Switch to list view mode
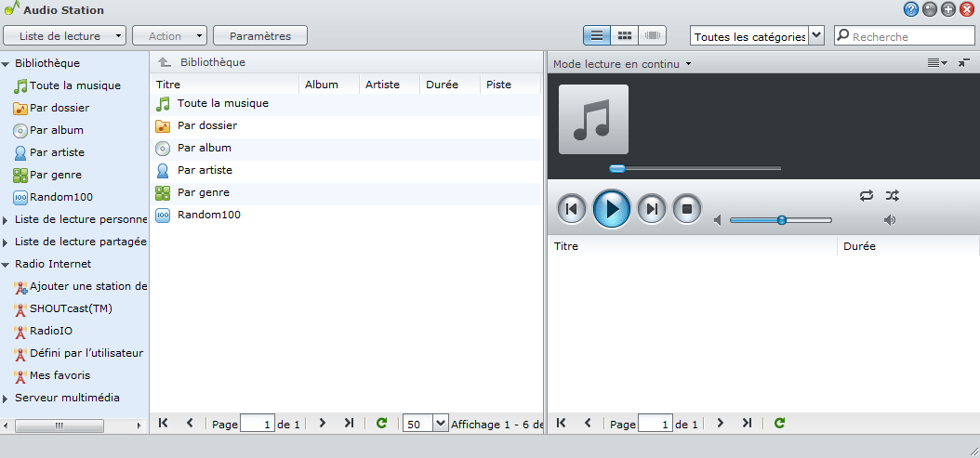 pos(597,35)
